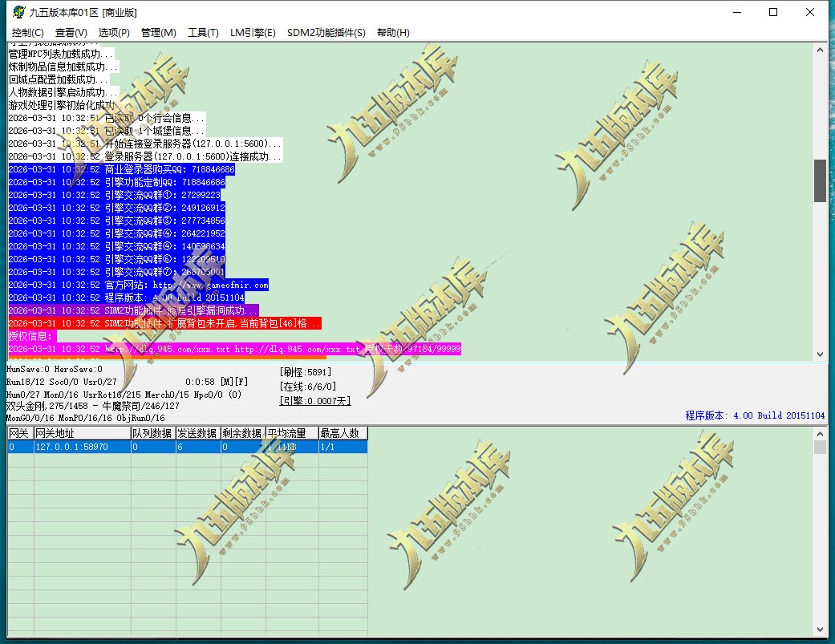Click the 网关地址 column header

83,433
